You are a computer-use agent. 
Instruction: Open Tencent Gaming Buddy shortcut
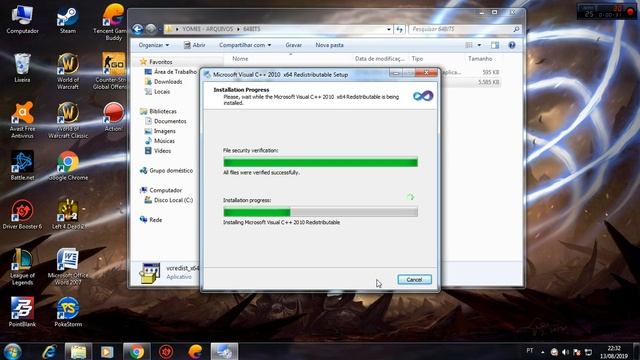pyautogui.click(x=113, y=22)
